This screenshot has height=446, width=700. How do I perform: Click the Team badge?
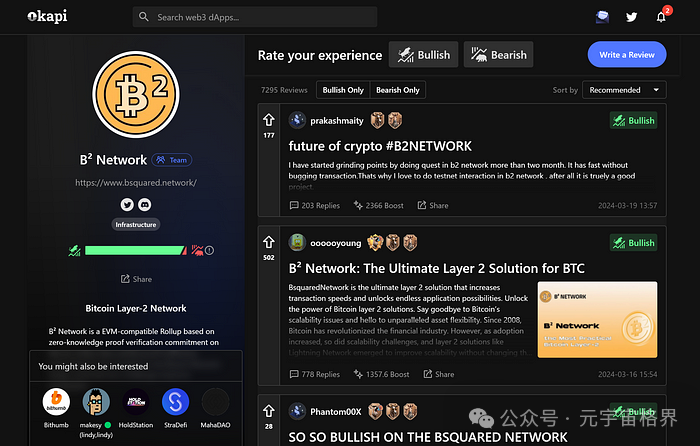click(172, 160)
